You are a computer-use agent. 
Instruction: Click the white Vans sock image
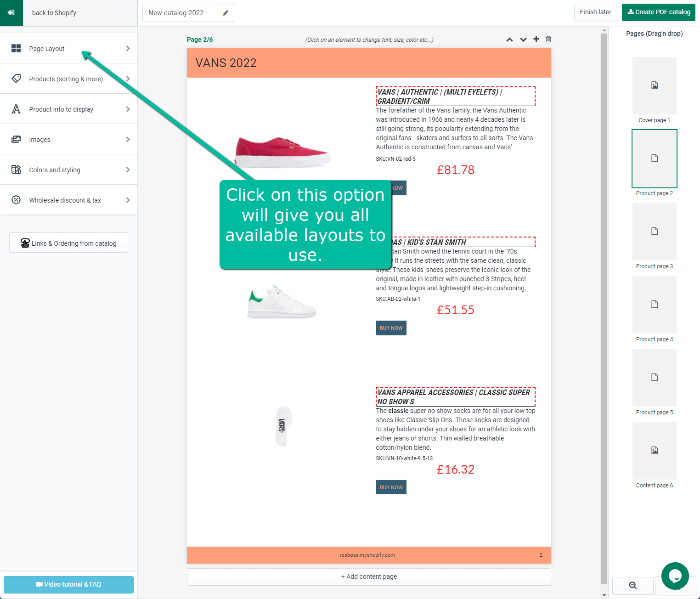coord(283,426)
